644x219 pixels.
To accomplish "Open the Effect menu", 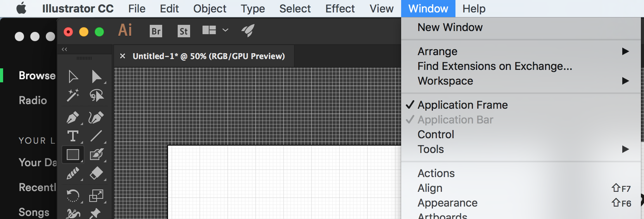I will point(340,9).
